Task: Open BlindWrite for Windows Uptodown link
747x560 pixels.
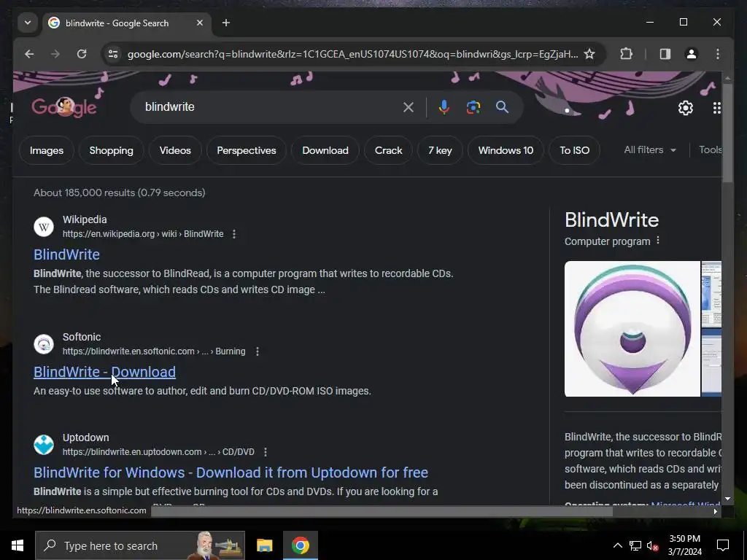Action: [231, 472]
